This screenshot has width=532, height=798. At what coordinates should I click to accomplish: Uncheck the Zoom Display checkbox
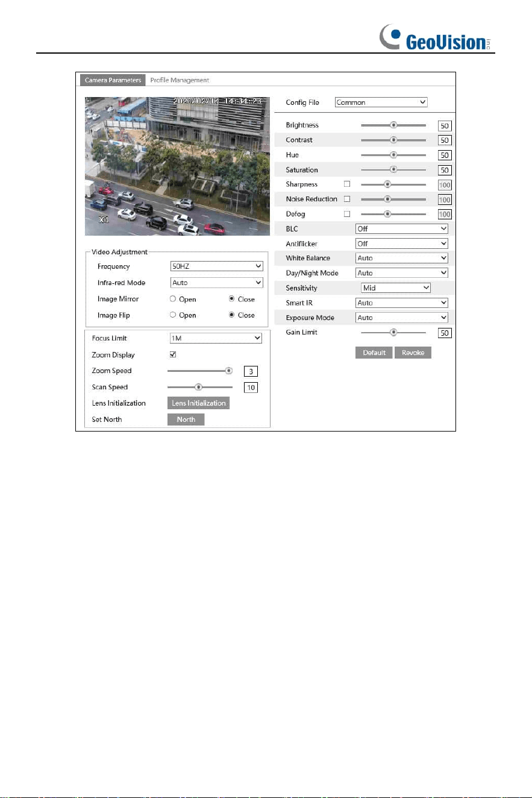[174, 354]
